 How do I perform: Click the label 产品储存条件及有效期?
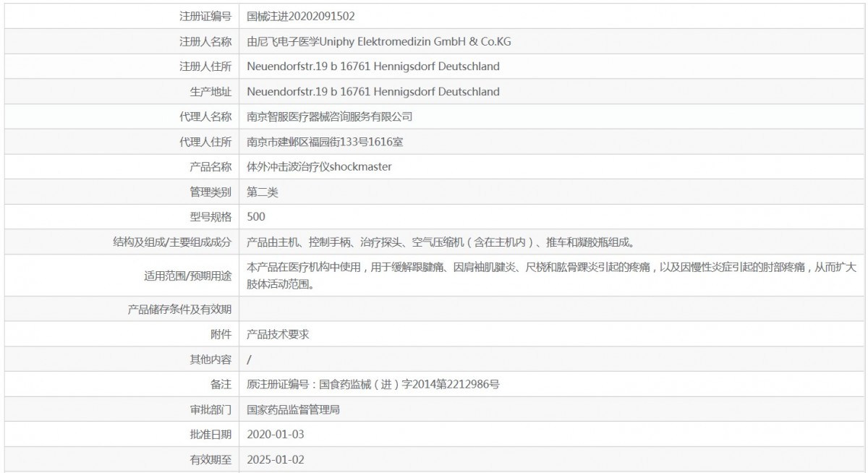point(179,310)
